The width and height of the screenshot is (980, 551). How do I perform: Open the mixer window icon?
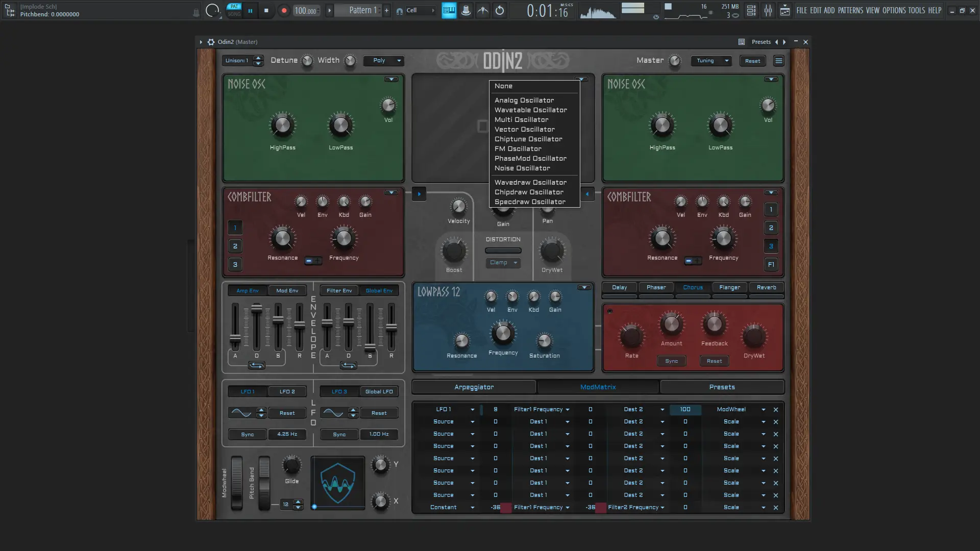point(768,10)
